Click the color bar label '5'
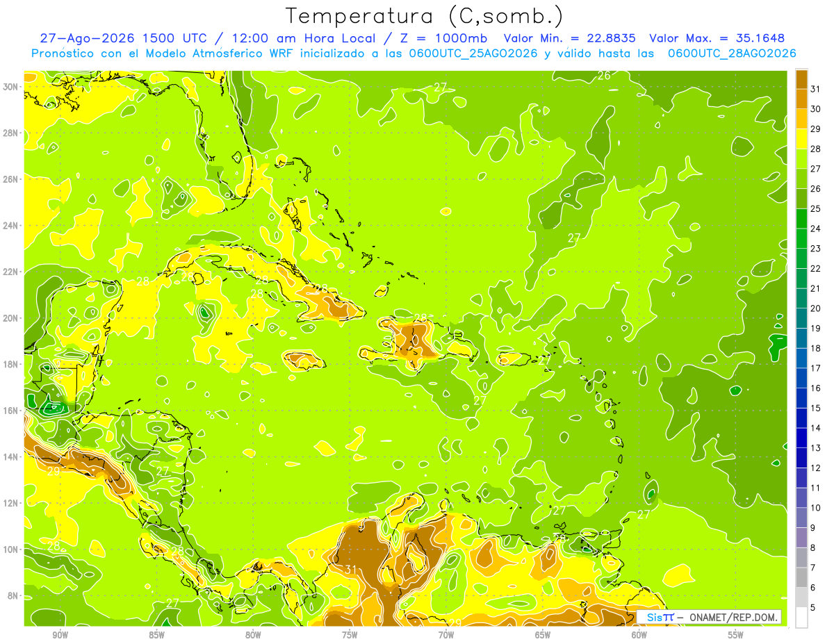The width and height of the screenshot is (834, 644). click(814, 607)
